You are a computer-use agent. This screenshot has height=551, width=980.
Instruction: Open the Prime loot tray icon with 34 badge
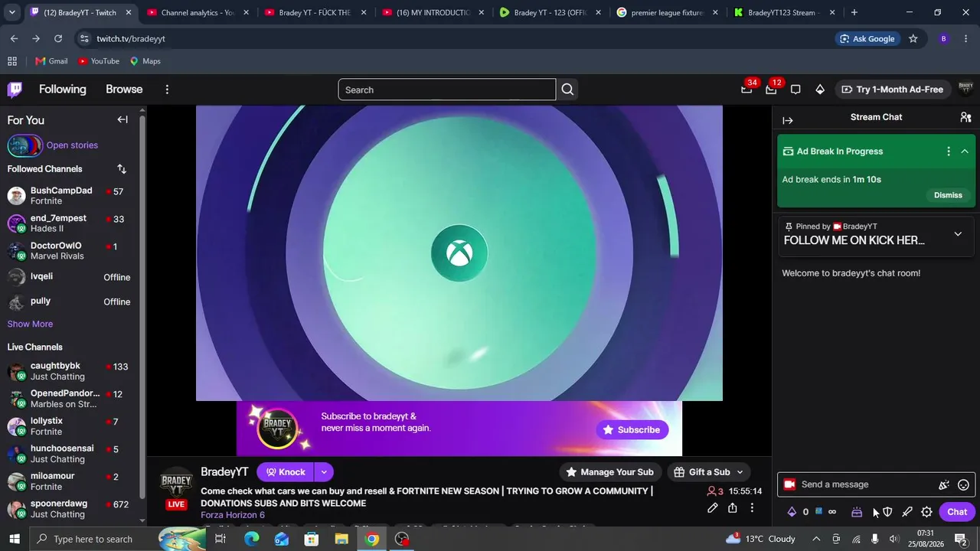pyautogui.click(x=746, y=90)
